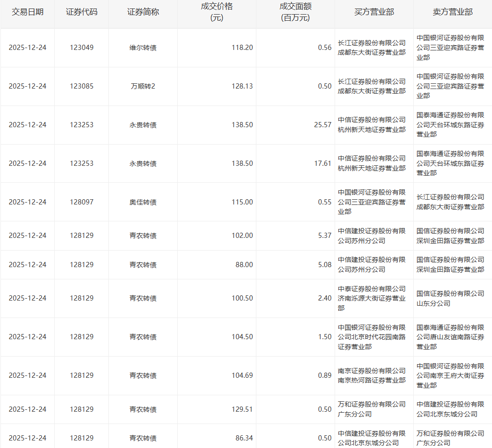492x448 pixels.
Task: Click security code 123049
Action: point(82,48)
